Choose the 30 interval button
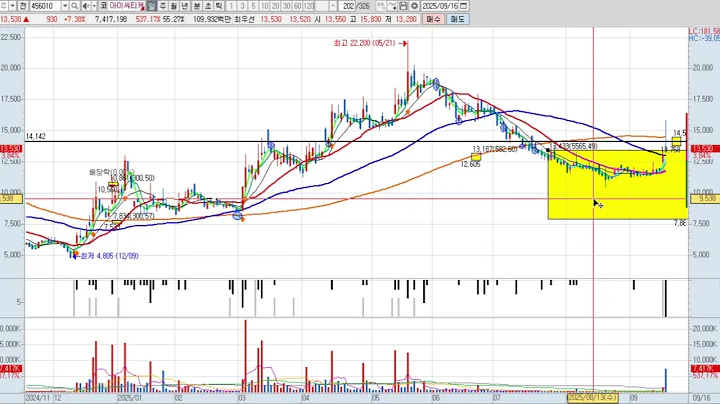The image size is (720, 404). [x=286, y=6]
